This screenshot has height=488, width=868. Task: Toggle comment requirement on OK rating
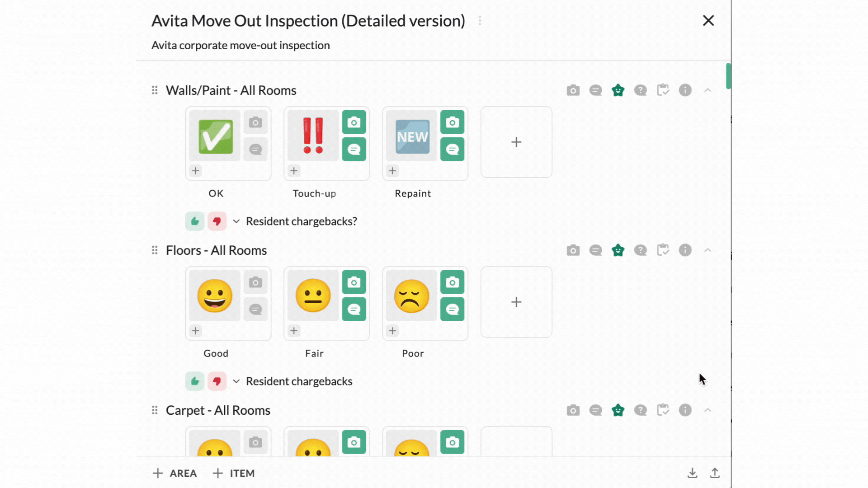point(255,149)
